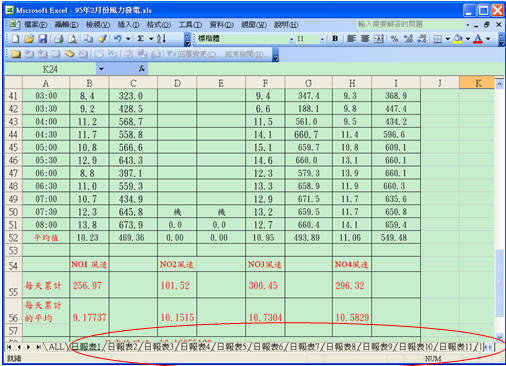506x366 pixels.
Task: Click the help question input box
Action: [411, 24]
